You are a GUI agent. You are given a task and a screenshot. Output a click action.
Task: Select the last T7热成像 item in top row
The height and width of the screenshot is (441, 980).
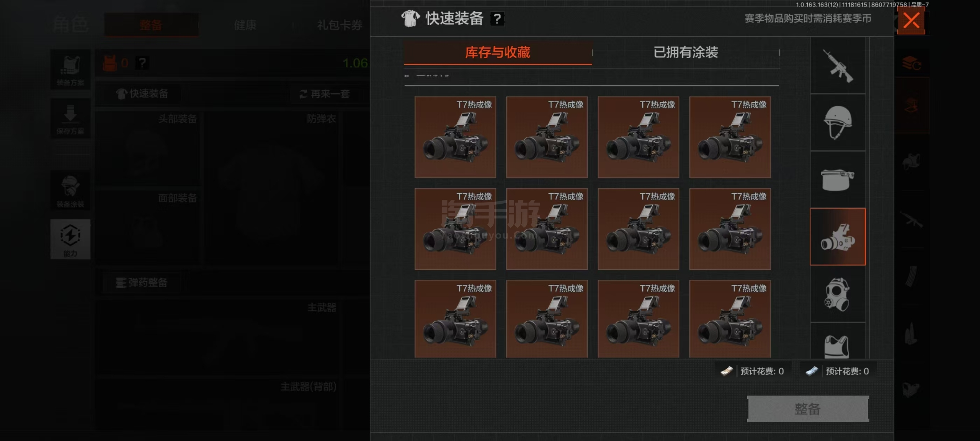730,137
